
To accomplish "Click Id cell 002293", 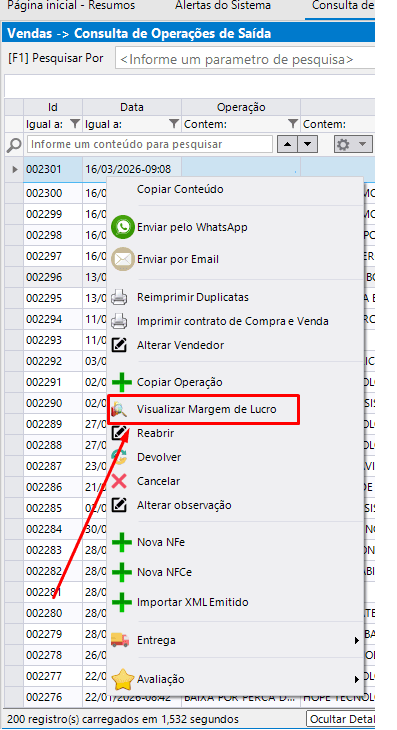I will [53, 340].
